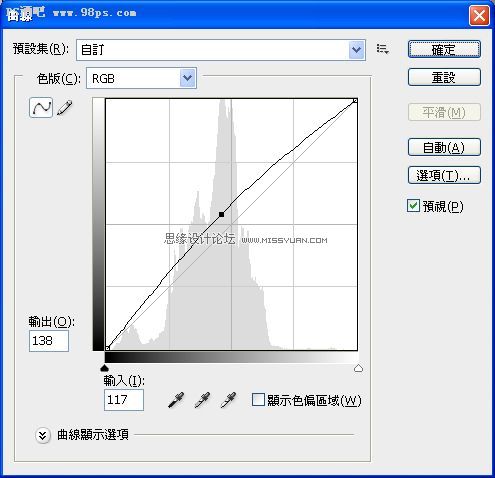The width and height of the screenshot is (495, 478).
Task: Select the top-right curve endpoint
Action: [x=355, y=100]
